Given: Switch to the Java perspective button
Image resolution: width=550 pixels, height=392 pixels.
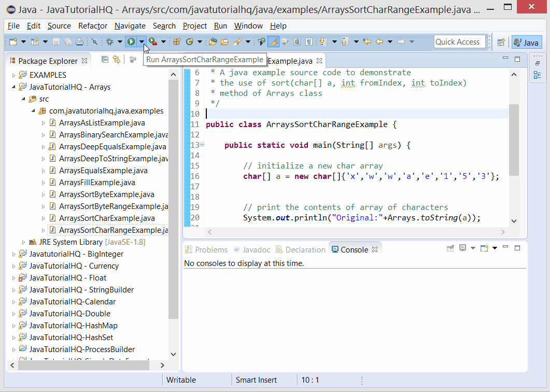Looking at the screenshot, I should click(x=527, y=43).
